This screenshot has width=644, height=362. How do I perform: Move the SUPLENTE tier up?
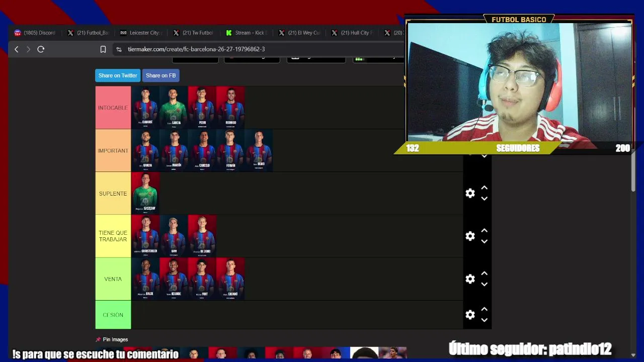484,188
